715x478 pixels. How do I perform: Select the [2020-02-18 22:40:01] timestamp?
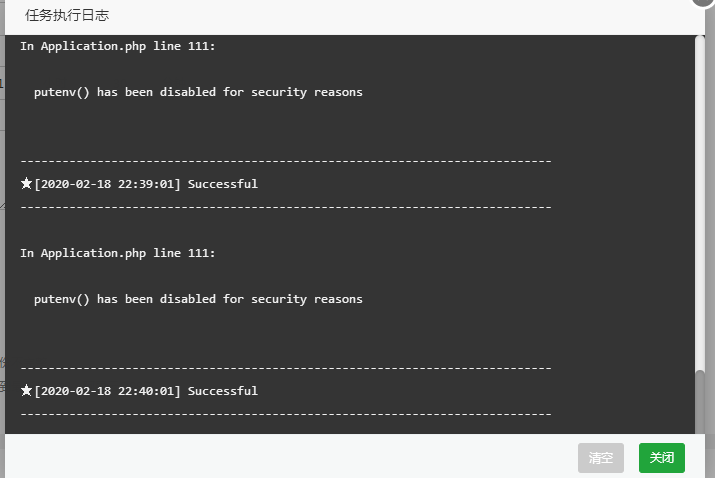[107, 391]
